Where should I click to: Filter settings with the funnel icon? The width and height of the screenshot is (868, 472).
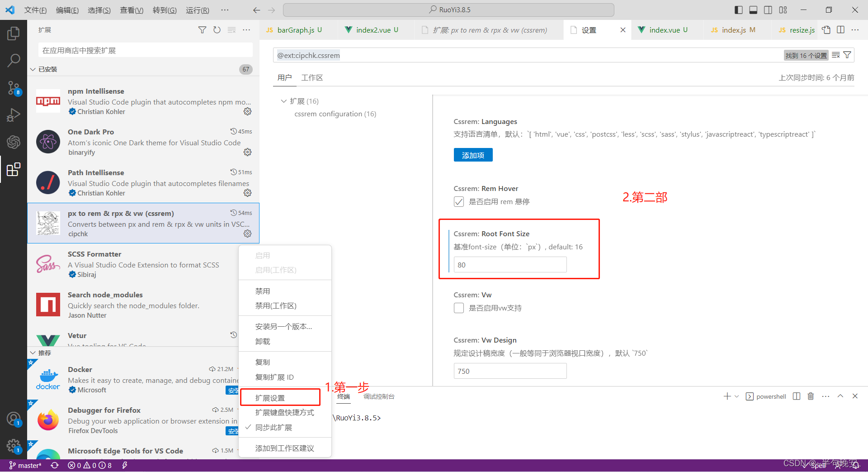pos(847,55)
